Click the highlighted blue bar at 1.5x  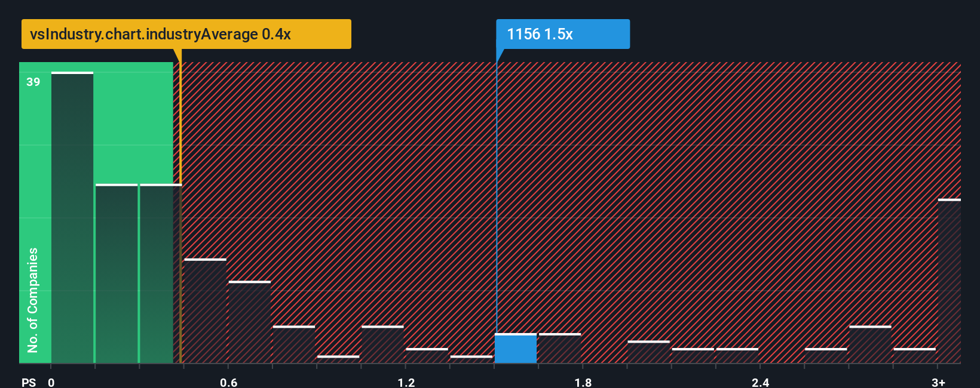516,349
